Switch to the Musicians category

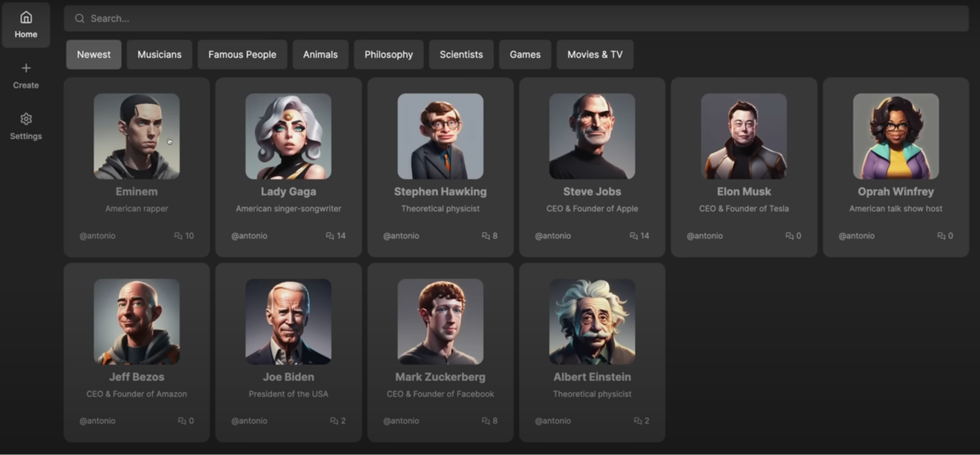coord(159,55)
